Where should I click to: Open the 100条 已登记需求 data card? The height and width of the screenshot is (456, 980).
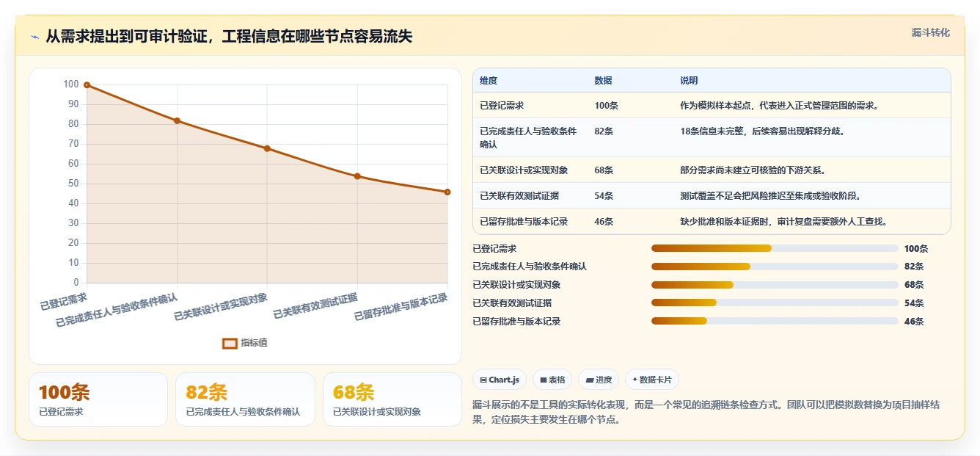coord(98,399)
